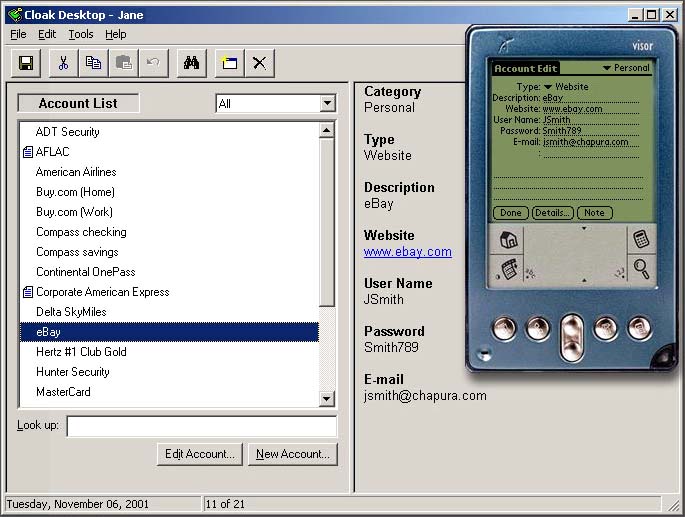Select Compass checking account
The image size is (685, 517).
click(x=170, y=232)
